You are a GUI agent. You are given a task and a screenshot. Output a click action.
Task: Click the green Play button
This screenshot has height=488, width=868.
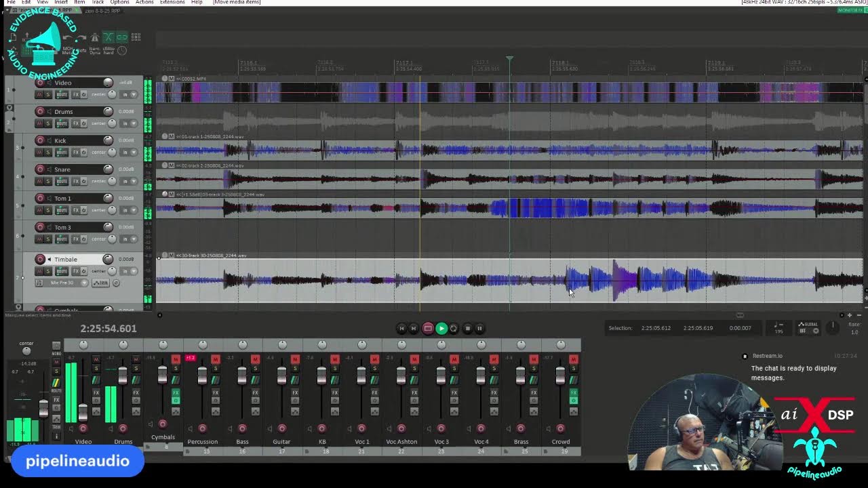[x=441, y=328]
